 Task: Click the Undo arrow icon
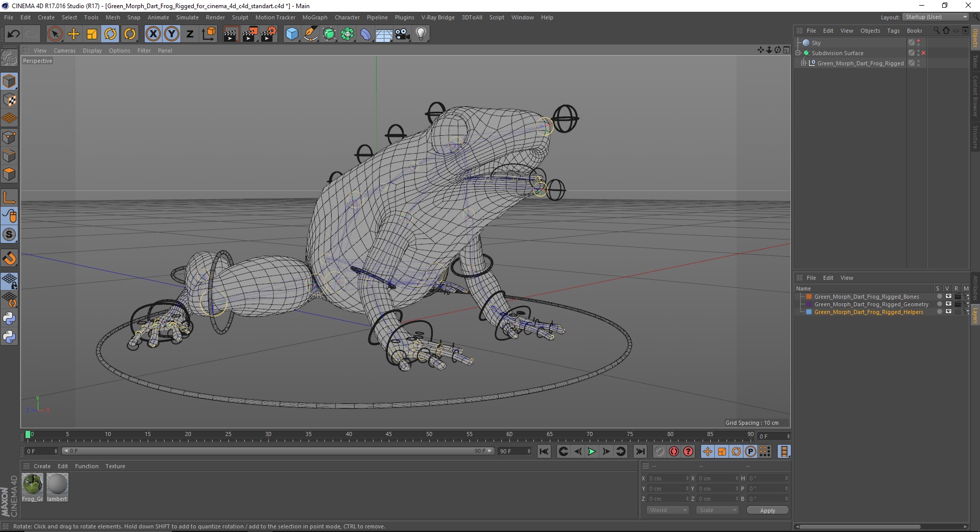pyautogui.click(x=14, y=34)
